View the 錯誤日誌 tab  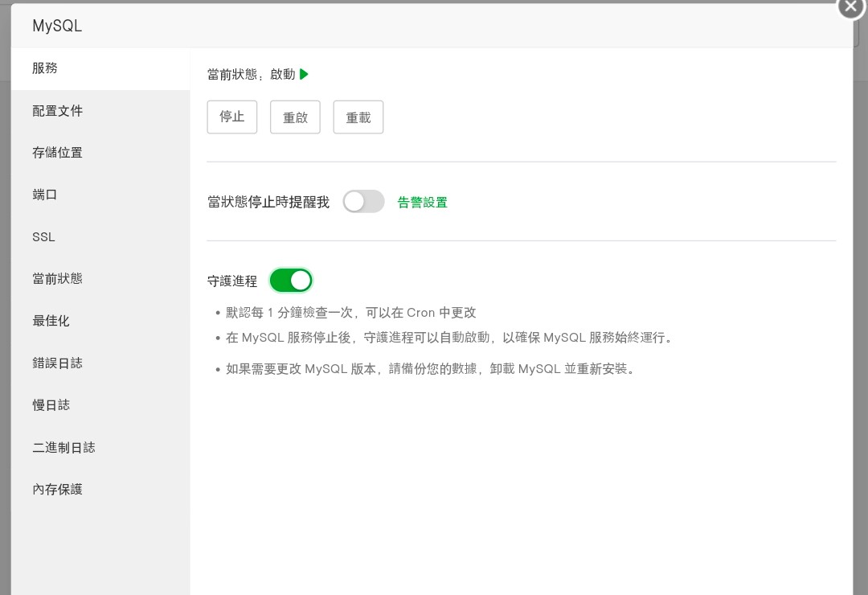point(100,363)
